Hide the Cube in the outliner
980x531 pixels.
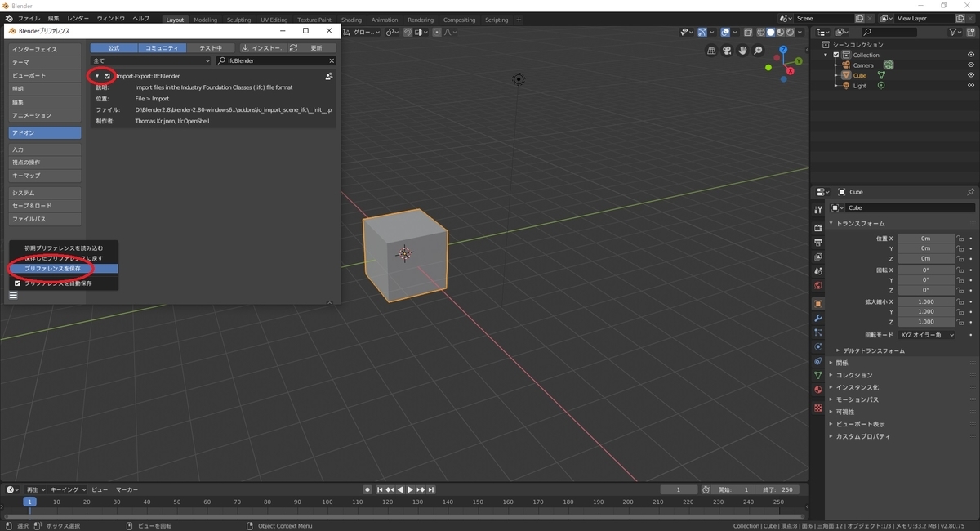point(971,75)
